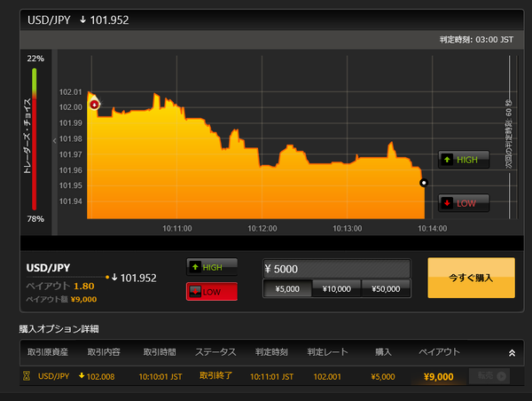Click the 取引内容 column header
The height and width of the screenshot is (401, 532).
click(x=104, y=352)
